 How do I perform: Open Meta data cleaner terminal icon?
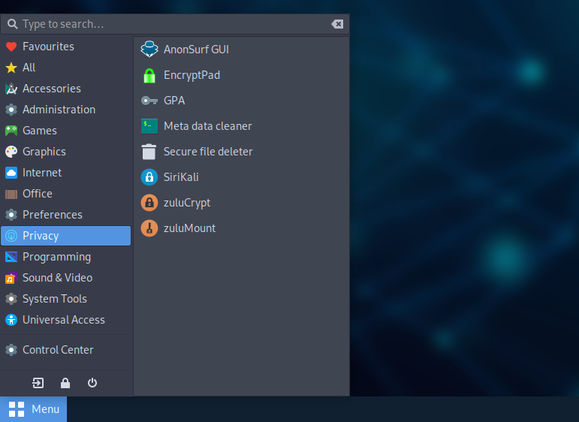[x=149, y=126]
